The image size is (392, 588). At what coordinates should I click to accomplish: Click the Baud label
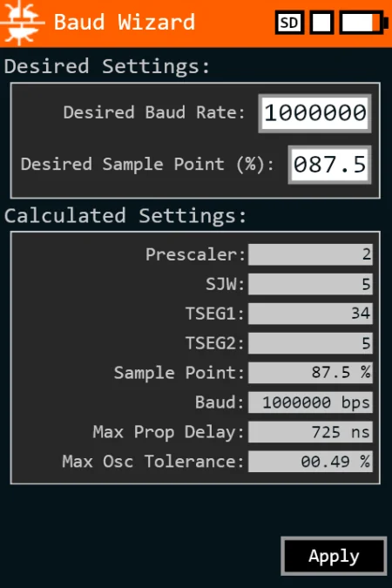[220, 402]
